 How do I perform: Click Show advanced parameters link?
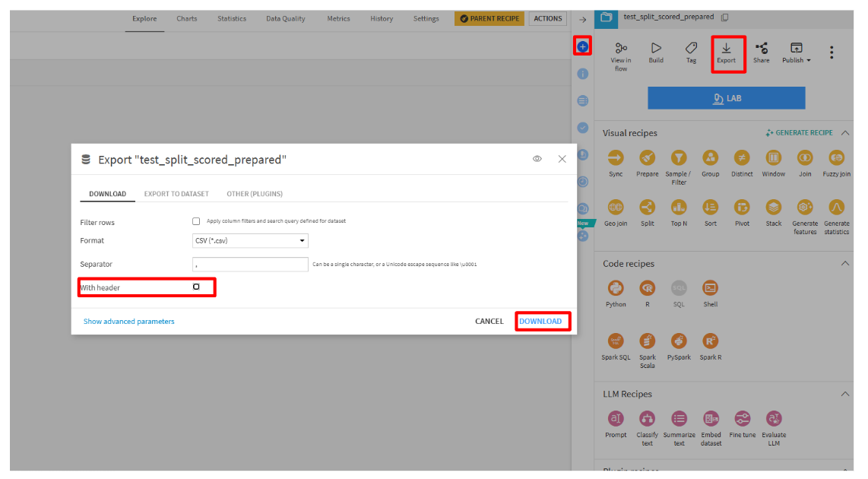pyautogui.click(x=129, y=321)
